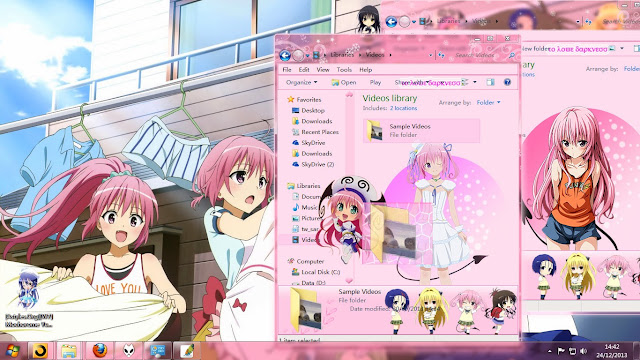This screenshot has width=640, height=360.
Task: Click the Favorites star icon
Action: click(291, 99)
